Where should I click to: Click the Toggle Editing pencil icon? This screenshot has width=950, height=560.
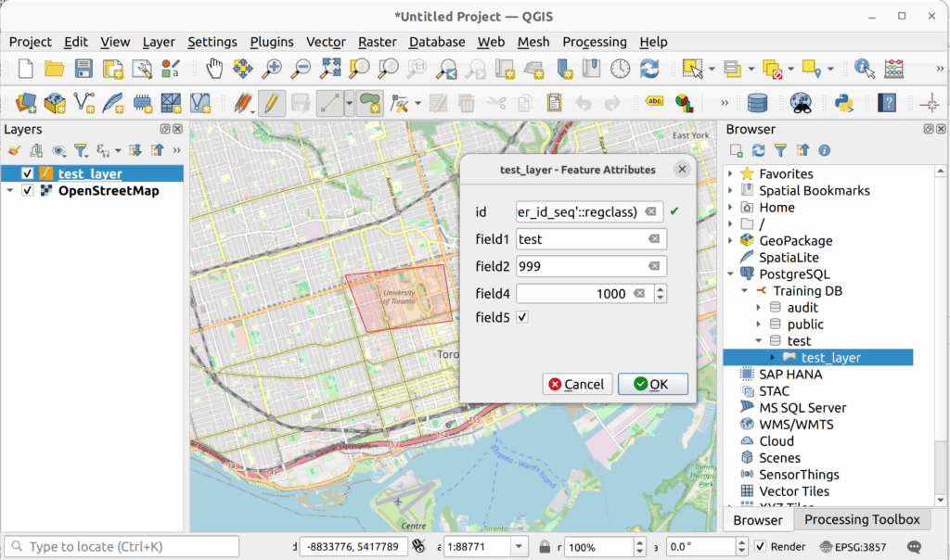click(271, 102)
